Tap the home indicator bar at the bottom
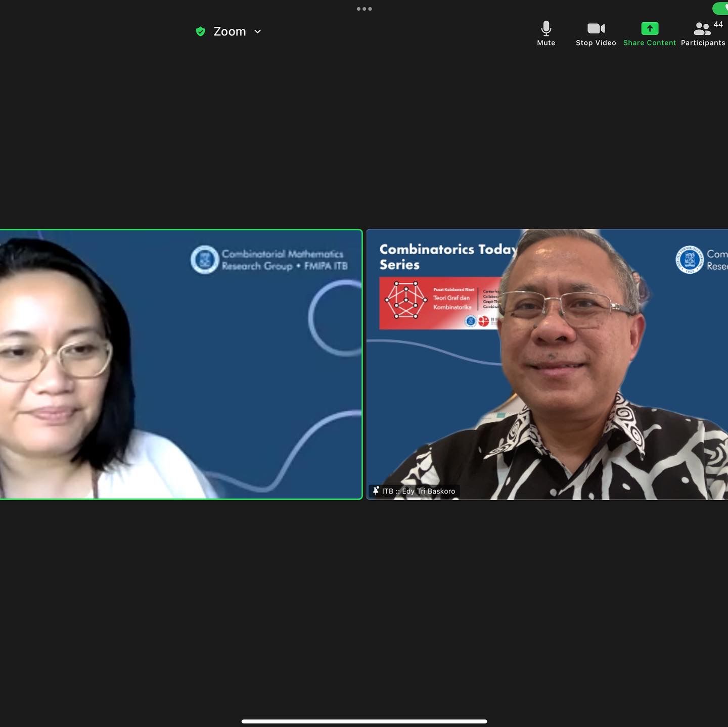728x727 pixels. pyautogui.click(x=364, y=721)
